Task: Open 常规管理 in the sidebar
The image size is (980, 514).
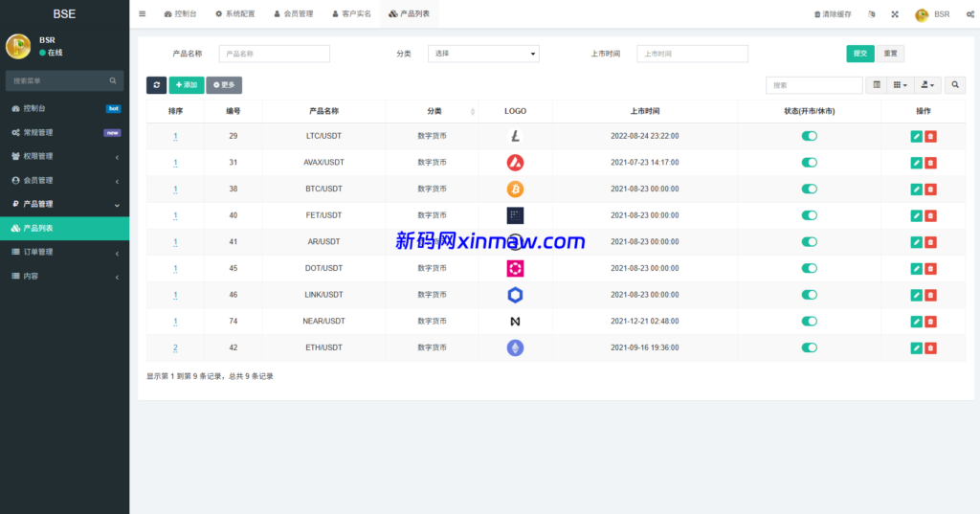Action: (x=64, y=132)
